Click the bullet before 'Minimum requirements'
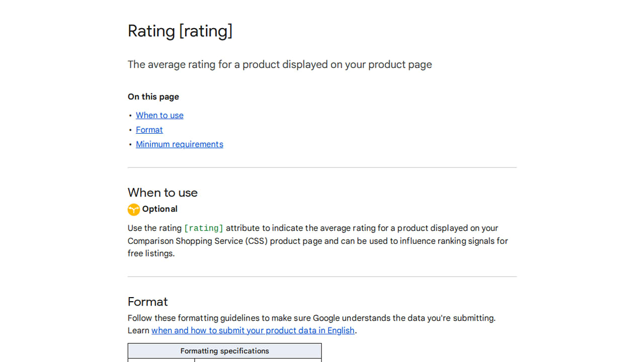The width and height of the screenshot is (644, 362). tap(130, 145)
